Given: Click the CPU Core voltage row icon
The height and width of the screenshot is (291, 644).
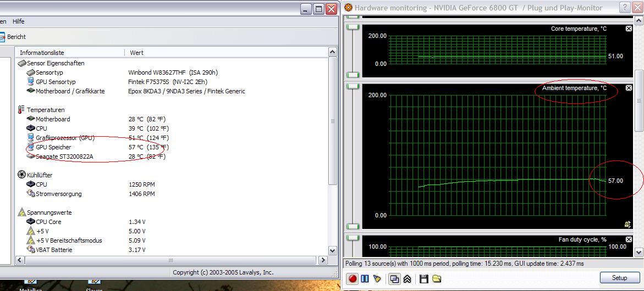Looking at the screenshot, I should pos(30,222).
